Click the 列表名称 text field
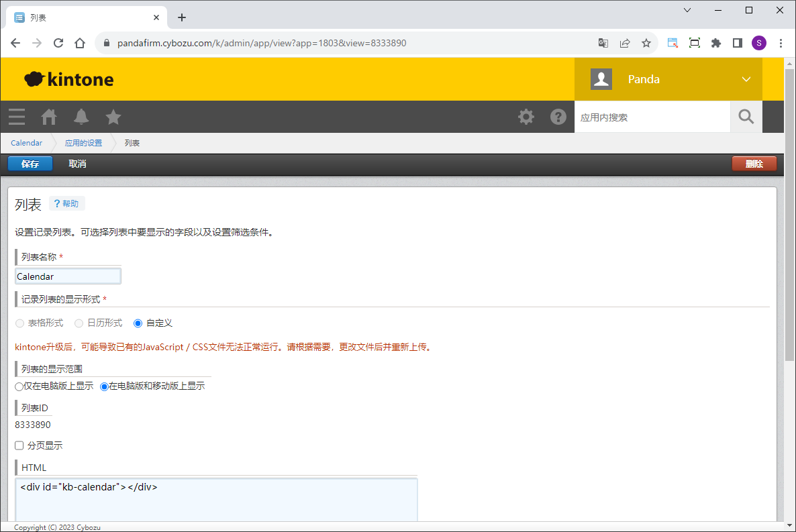 point(68,276)
